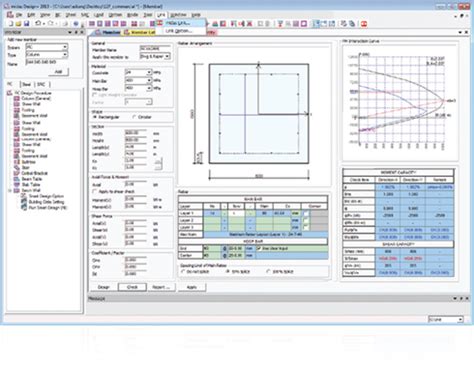Open the unit dropdown in status bar
474x367 pixels.
[460, 319]
